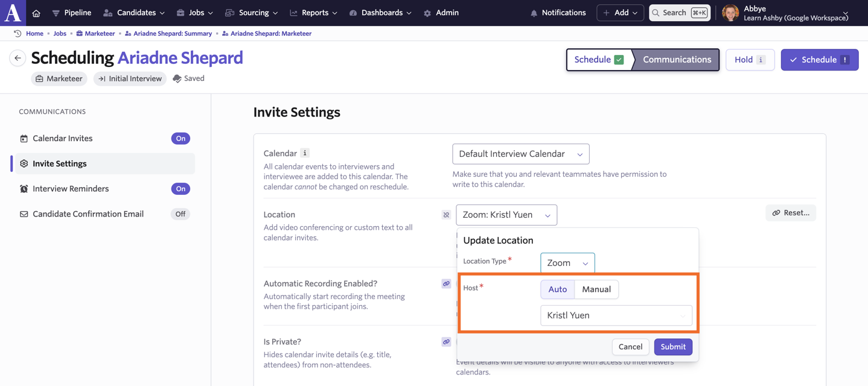This screenshot has height=386, width=868.
Task: Toggle Candidate Confirmation Email Off switch
Action: coord(180,214)
